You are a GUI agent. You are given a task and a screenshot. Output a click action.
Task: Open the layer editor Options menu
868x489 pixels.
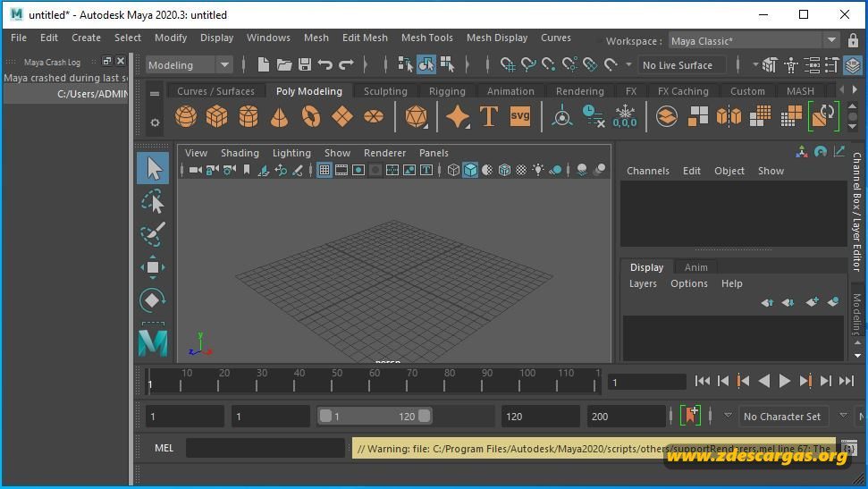[x=689, y=283]
